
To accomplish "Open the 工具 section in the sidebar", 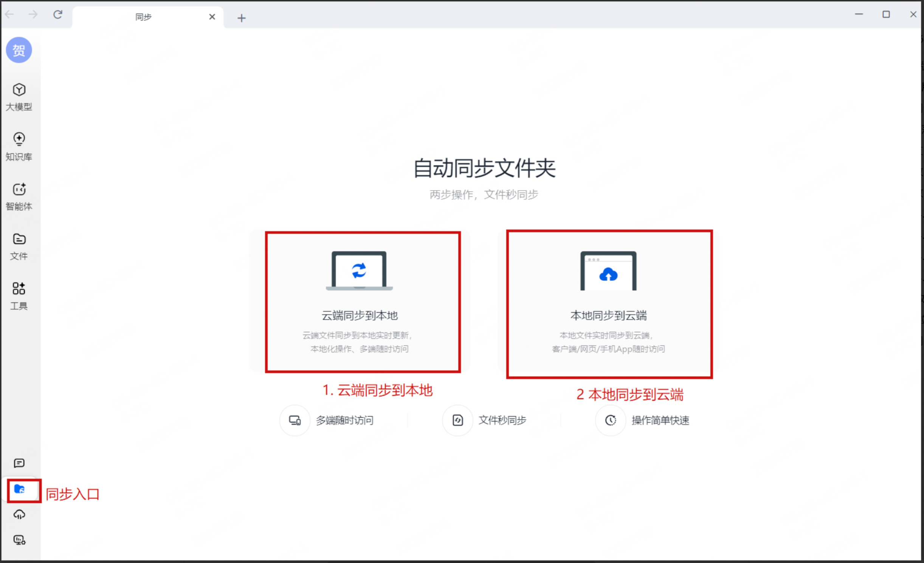I will 19,295.
